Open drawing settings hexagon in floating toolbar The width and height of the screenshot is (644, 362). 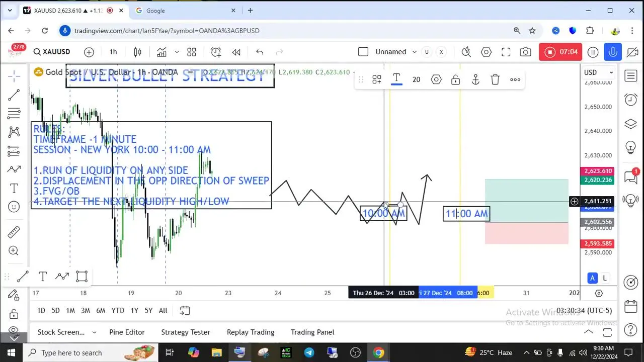point(436,79)
